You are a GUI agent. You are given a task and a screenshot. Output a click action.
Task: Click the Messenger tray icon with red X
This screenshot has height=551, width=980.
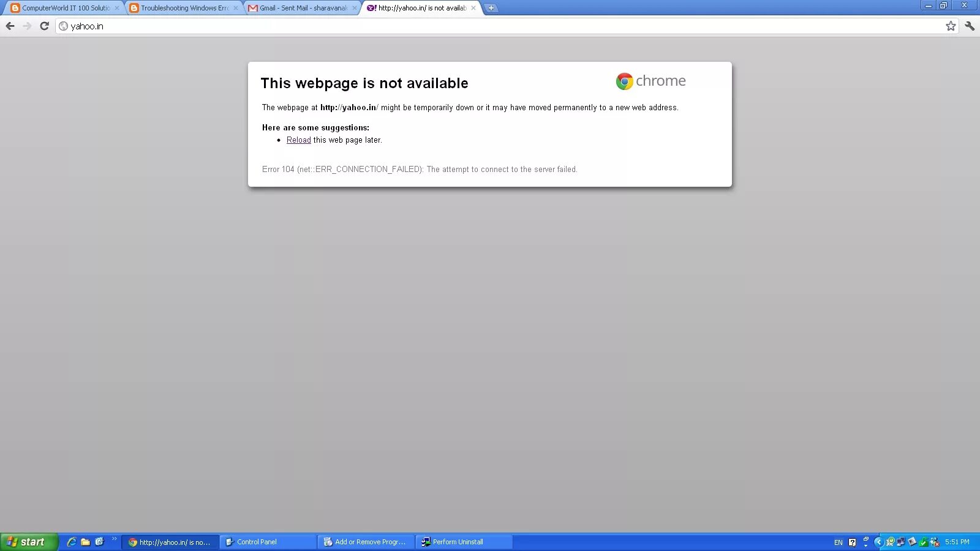pos(935,542)
